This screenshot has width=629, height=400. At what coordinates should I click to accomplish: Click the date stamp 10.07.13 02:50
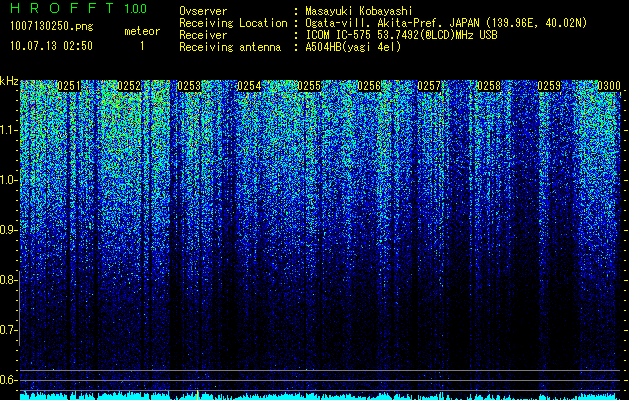51,46
